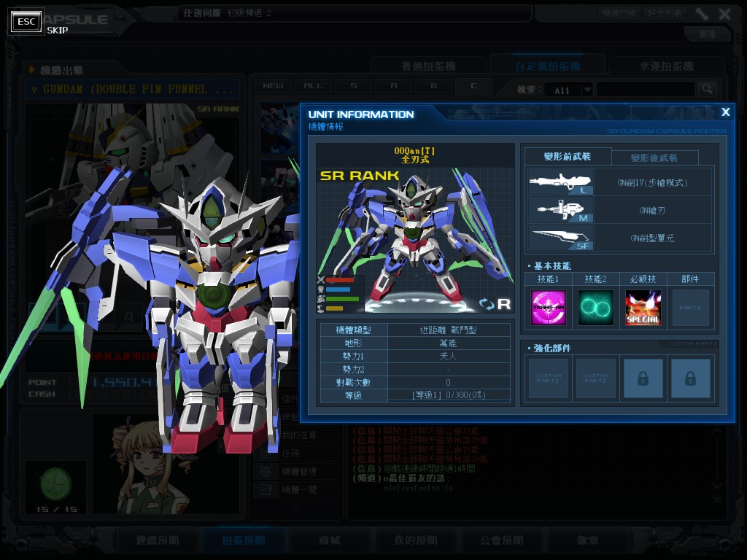Click the chat scroll-up arrow
The width and height of the screenshot is (747, 560).
click(717, 430)
